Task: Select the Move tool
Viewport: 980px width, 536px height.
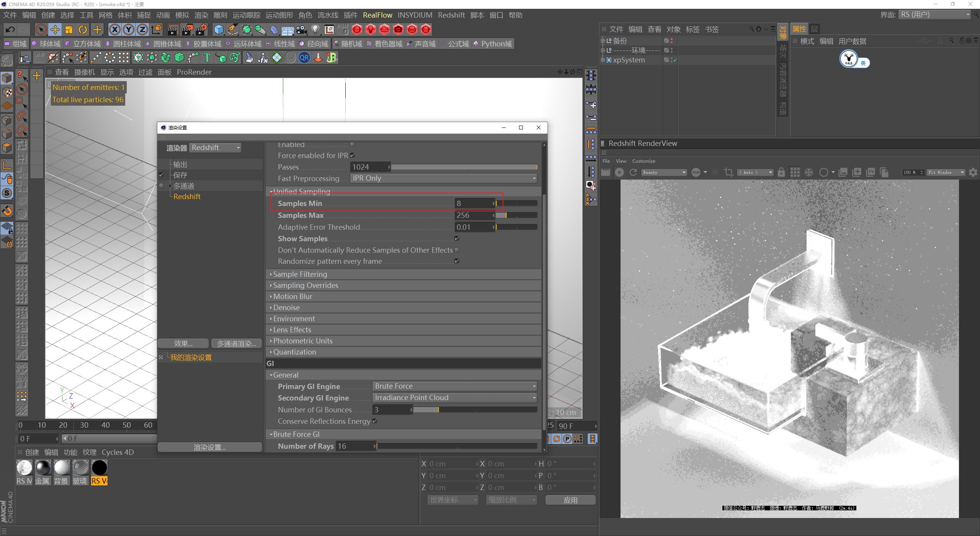Action: pos(55,29)
